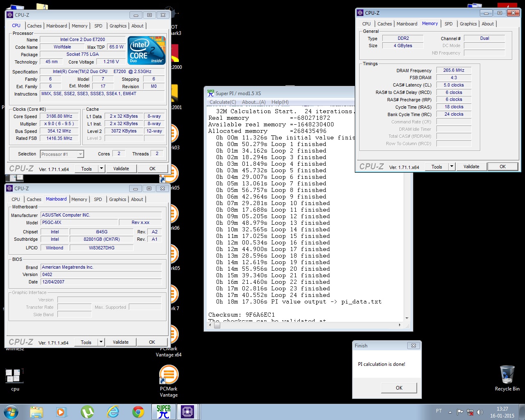Expand Tools dropdown arrow in Memory window
This screenshot has width=525, height=420.
[x=452, y=167]
